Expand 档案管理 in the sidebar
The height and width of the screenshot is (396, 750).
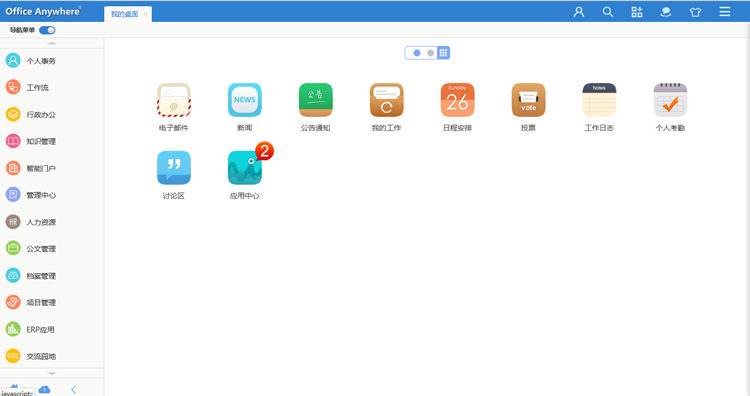tap(52, 275)
